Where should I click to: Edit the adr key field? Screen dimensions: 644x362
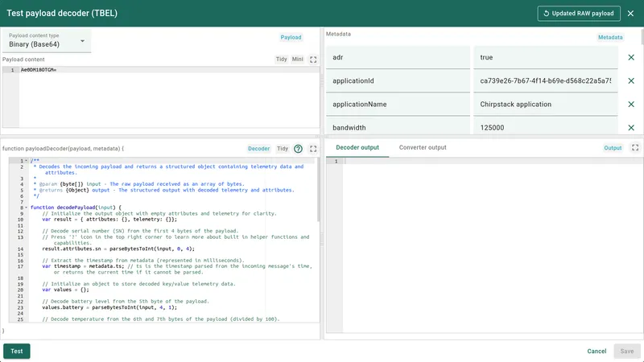[x=398, y=57]
